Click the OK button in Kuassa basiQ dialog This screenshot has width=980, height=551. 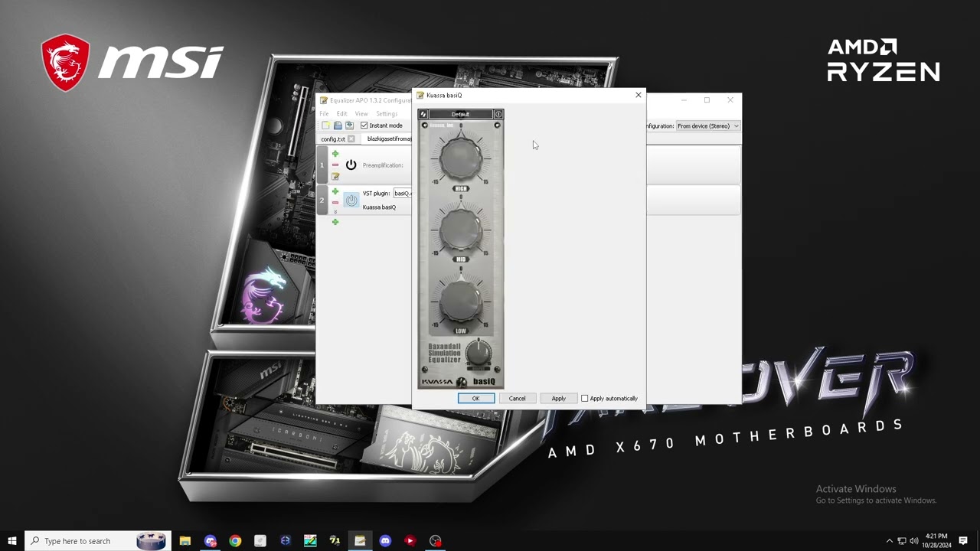click(x=475, y=398)
